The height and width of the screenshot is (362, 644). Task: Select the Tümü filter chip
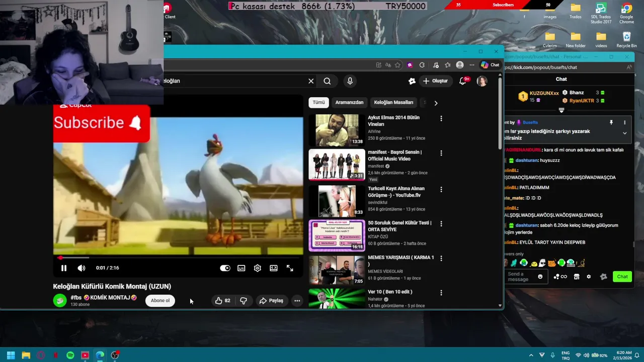(319, 103)
